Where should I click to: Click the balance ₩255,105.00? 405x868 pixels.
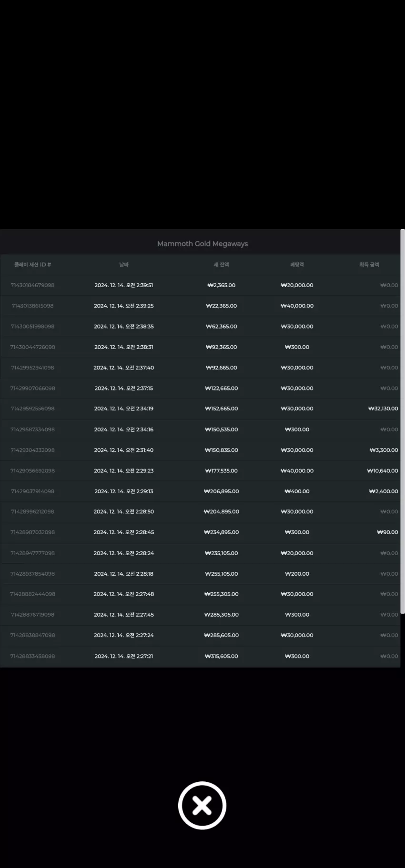click(222, 574)
